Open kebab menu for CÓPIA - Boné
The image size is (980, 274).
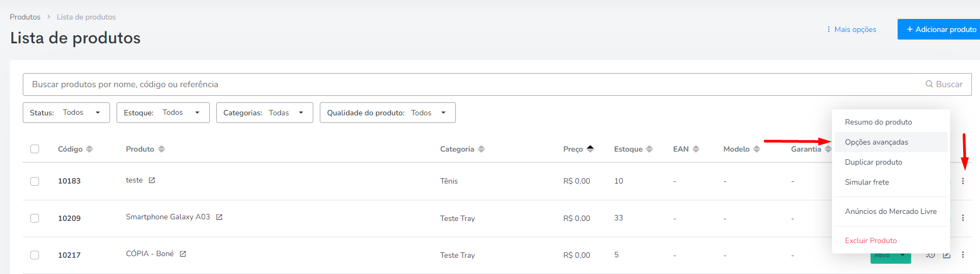pyautogui.click(x=963, y=255)
